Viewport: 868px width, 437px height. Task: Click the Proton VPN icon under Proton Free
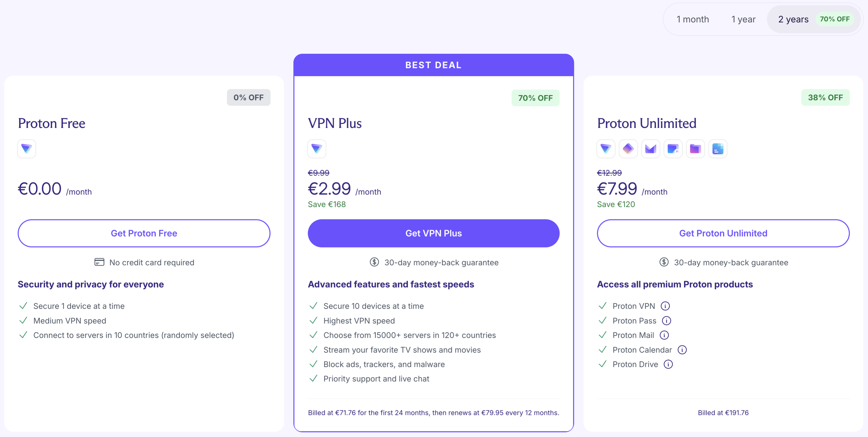point(27,149)
